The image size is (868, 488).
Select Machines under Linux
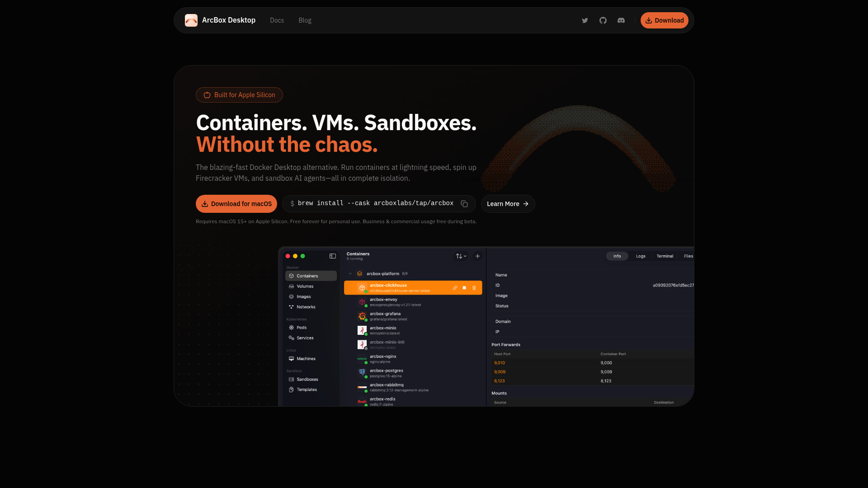(306, 358)
